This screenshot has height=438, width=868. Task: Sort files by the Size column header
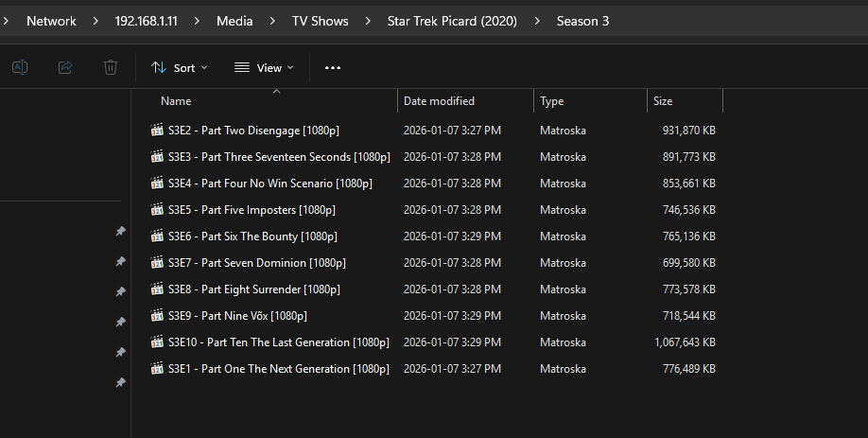(x=663, y=101)
